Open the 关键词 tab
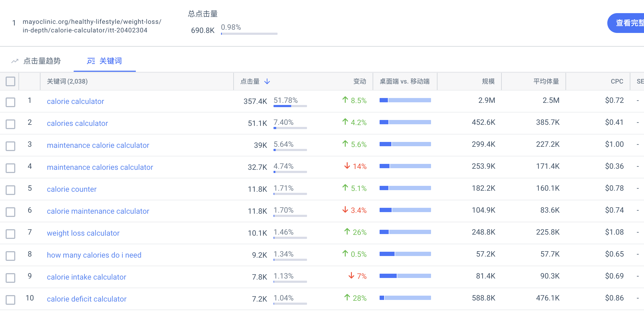Screen dimensions: 644x316 [x=104, y=61]
